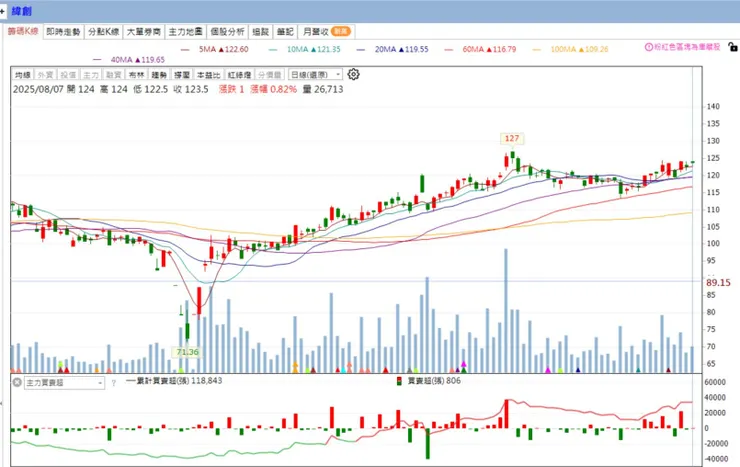Toggle the 主力 overlay button
Viewport: 740px width, 467px height.
coord(91,75)
